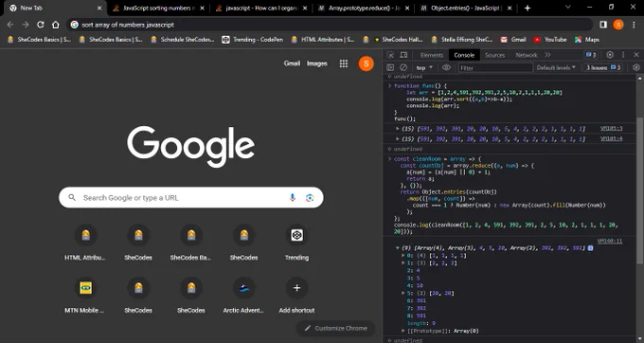This screenshot has height=343, width=644.
Task: Create a live expression with the eye icon
Action: [x=446, y=68]
